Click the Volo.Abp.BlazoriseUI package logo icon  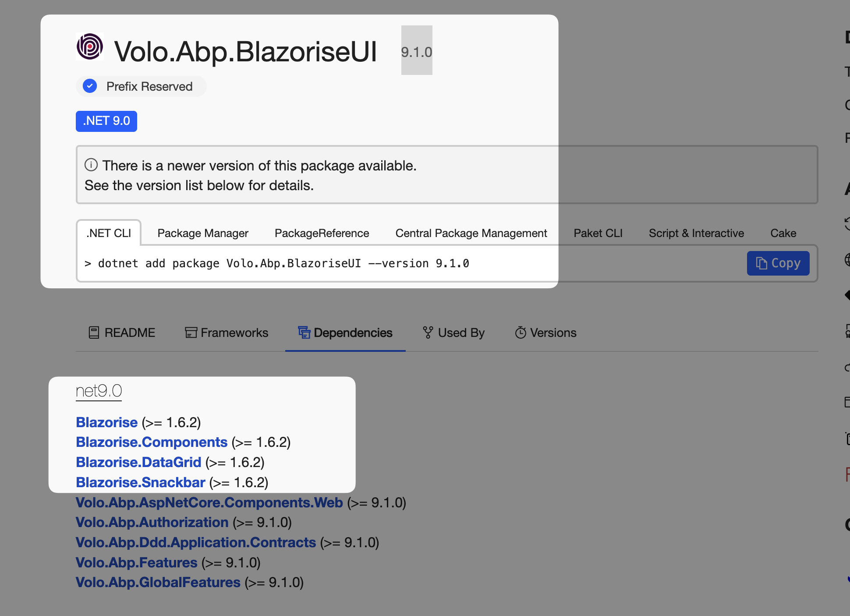click(90, 46)
